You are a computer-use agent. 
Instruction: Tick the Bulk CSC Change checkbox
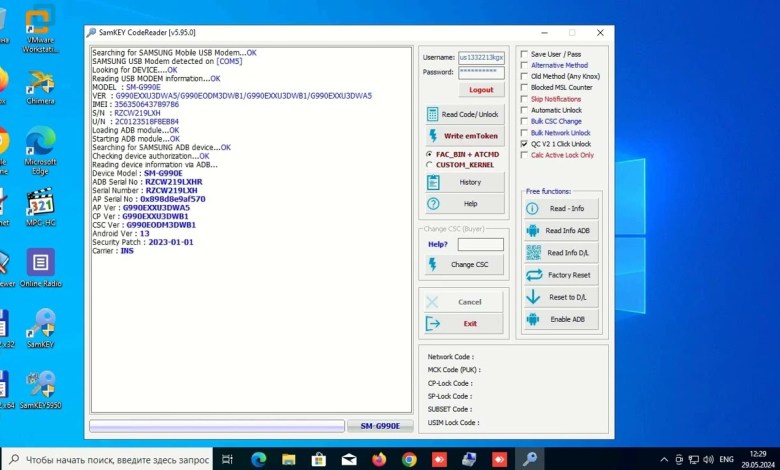tap(525, 121)
